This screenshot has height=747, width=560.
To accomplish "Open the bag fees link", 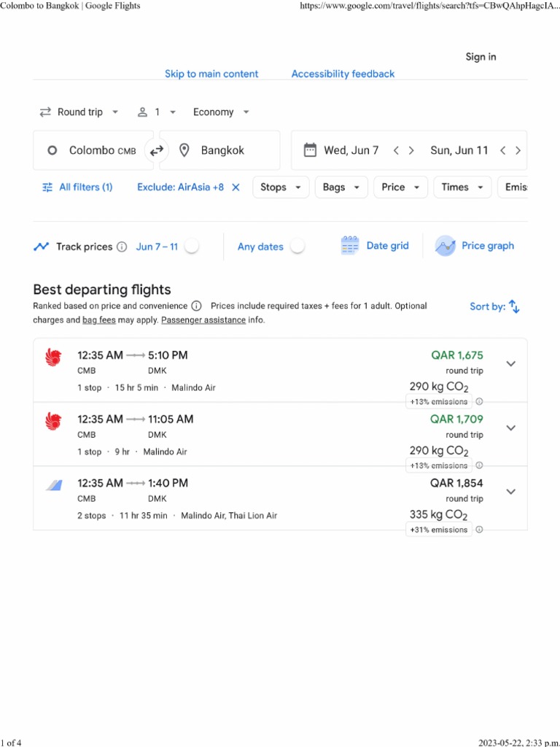I will 99,320.
